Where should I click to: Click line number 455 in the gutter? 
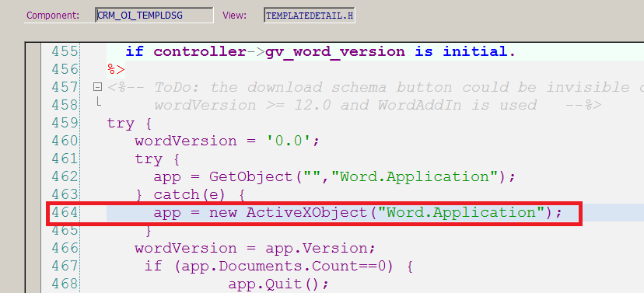pyautogui.click(x=65, y=52)
